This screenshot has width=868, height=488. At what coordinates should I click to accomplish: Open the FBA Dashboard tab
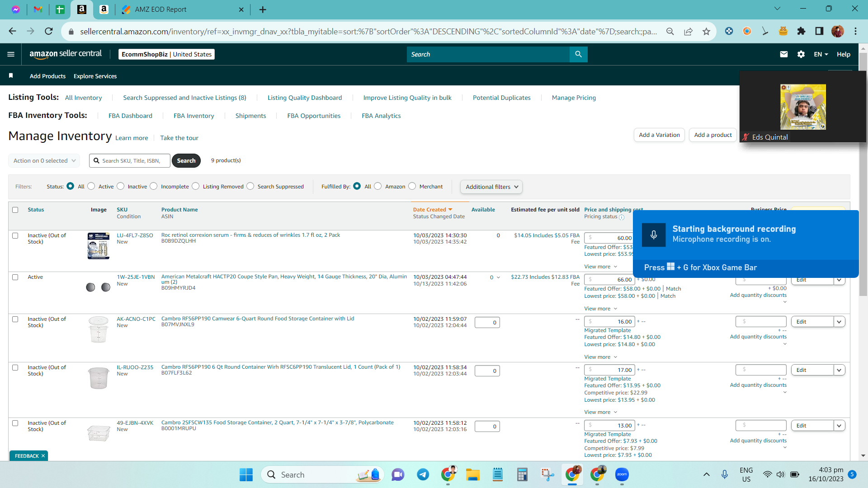point(130,116)
